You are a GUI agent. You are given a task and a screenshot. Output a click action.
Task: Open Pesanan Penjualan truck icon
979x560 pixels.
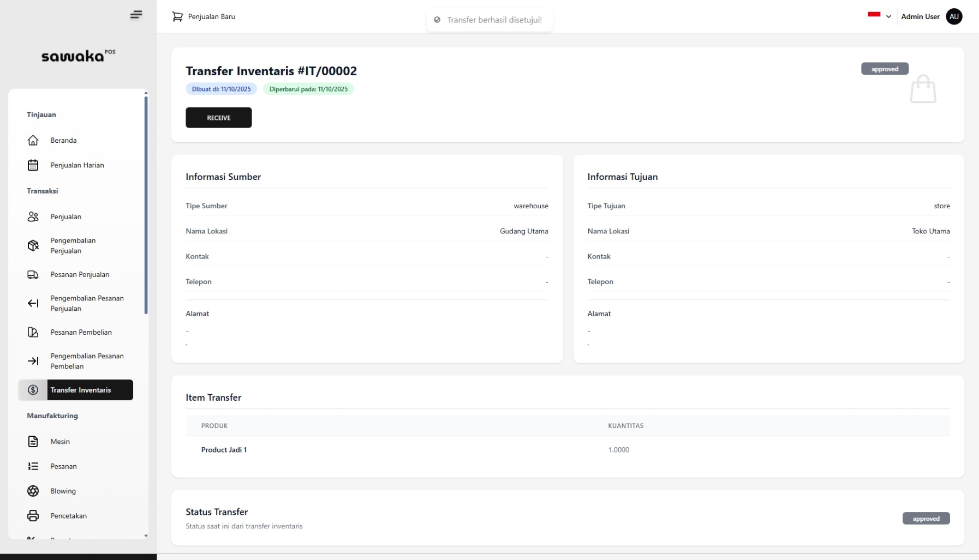coord(33,275)
